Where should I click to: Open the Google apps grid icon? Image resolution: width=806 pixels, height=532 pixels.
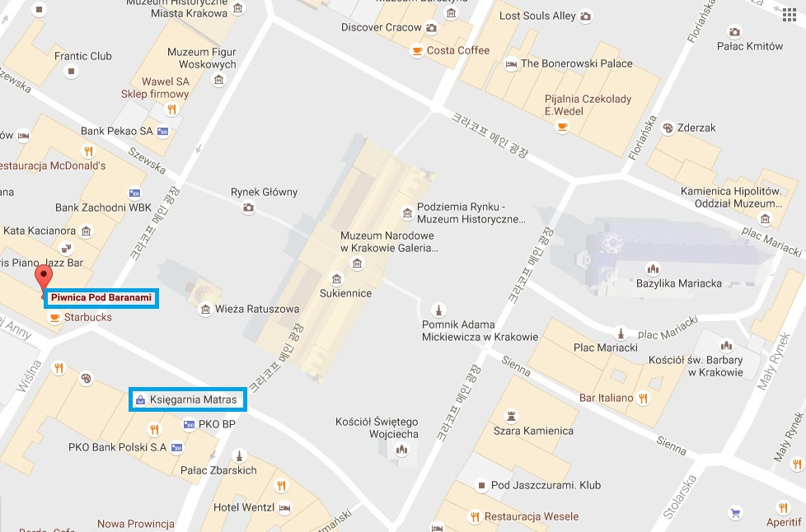coord(789,15)
